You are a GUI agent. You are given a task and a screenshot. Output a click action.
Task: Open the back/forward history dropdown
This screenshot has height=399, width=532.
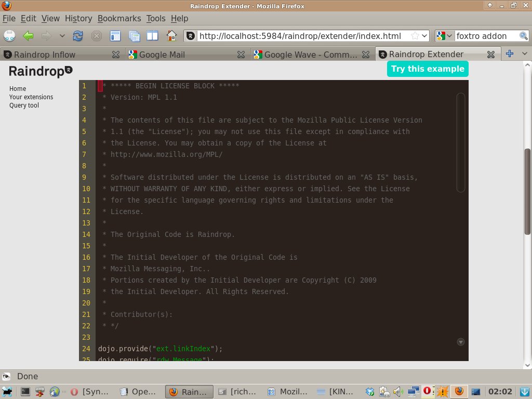click(x=62, y=36)
